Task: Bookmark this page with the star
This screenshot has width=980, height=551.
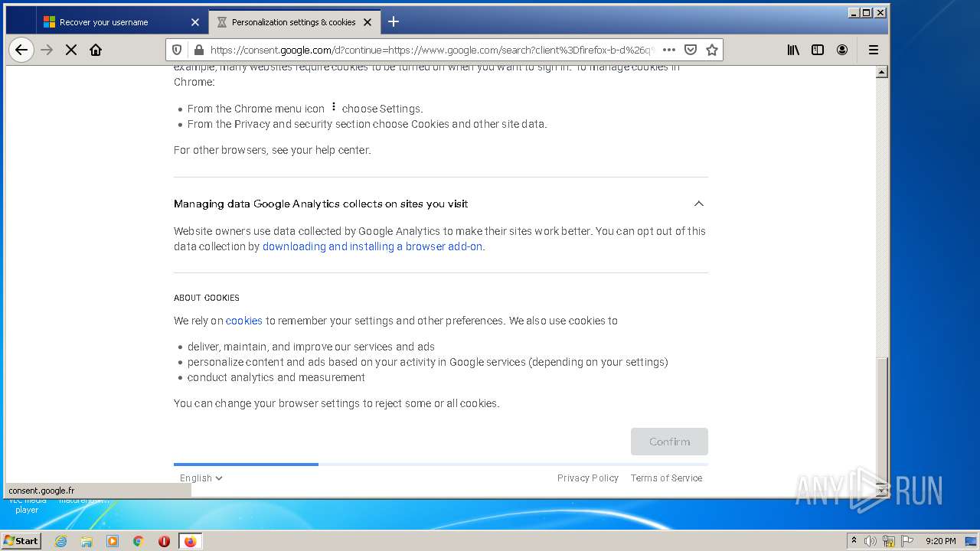Action: (x=712, y=50)
